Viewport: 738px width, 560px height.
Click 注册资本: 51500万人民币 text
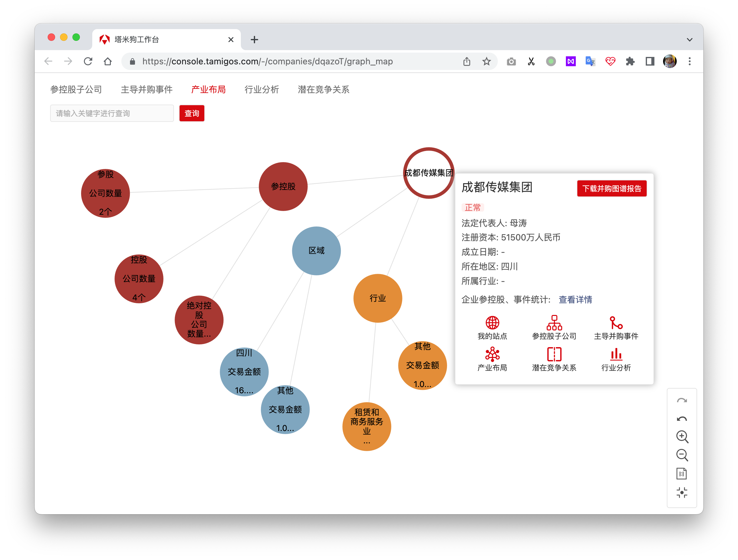click(511, 238)
